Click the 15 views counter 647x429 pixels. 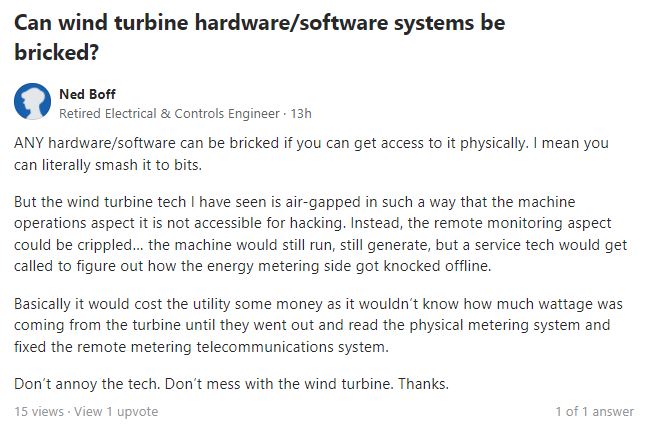(x=39, y=411)
